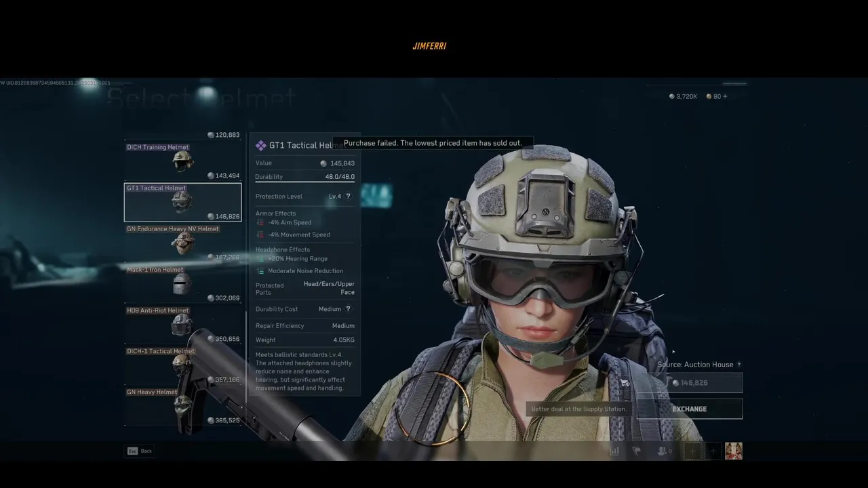This screenshot has width=868, height=488.
Task: Select the GN Heavy Helmet entry
Action: coord(182,405)
